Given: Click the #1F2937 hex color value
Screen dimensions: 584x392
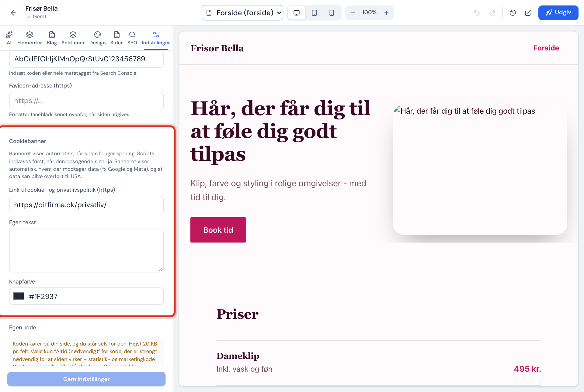Looking at the screenshot, I should click(43, 297).
